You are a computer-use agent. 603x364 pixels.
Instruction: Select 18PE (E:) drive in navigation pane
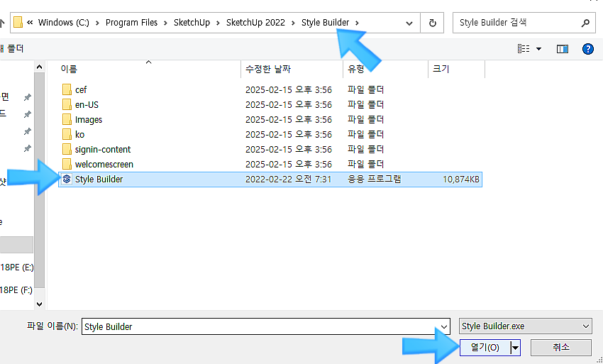pyautogui.click(x=16, y=268)
